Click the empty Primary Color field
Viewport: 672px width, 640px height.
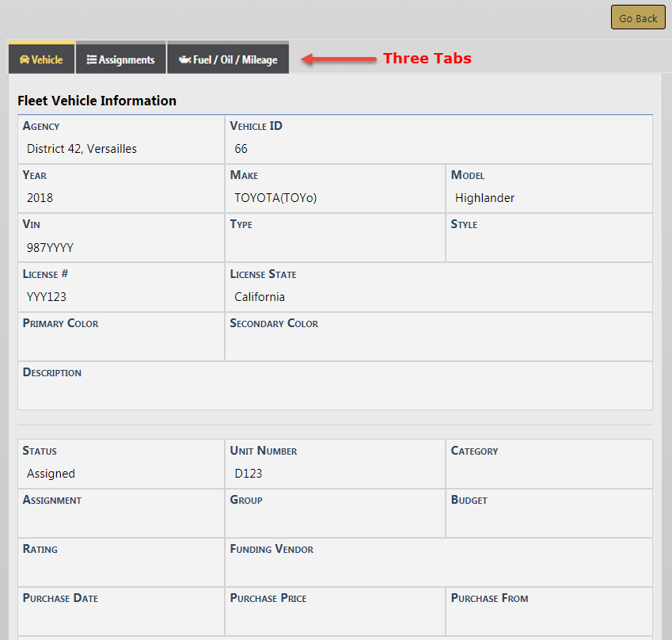[121, 344]
